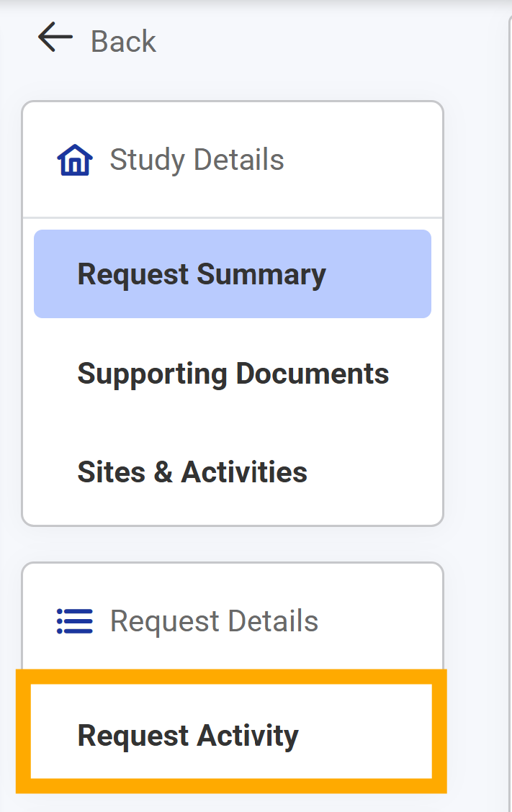Click the left-pointing Back arrow icon
The width and height of the screenshot is (512, 812).
coord(55,37)
